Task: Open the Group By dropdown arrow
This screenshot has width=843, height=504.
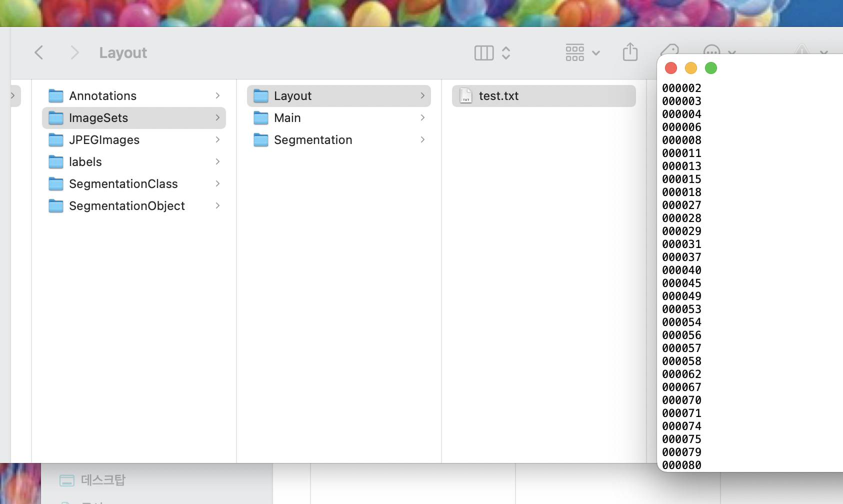Action: point(596,53)
